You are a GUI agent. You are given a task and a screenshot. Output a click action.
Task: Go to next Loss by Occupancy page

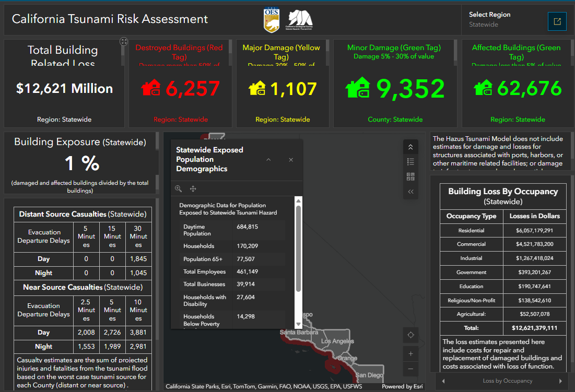coord(561,381)
